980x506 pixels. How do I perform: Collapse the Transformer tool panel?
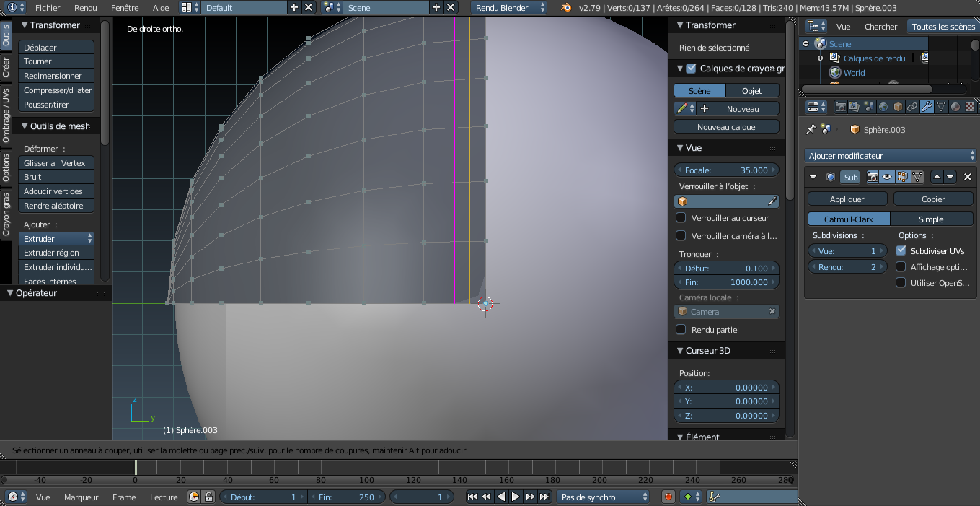[24, 25]
